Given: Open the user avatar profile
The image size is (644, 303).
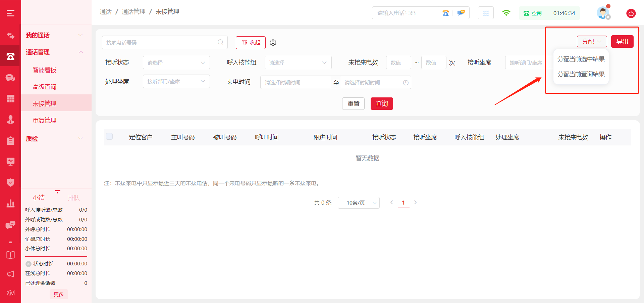Looking at the screenshot, I should (x=603, y=13).
